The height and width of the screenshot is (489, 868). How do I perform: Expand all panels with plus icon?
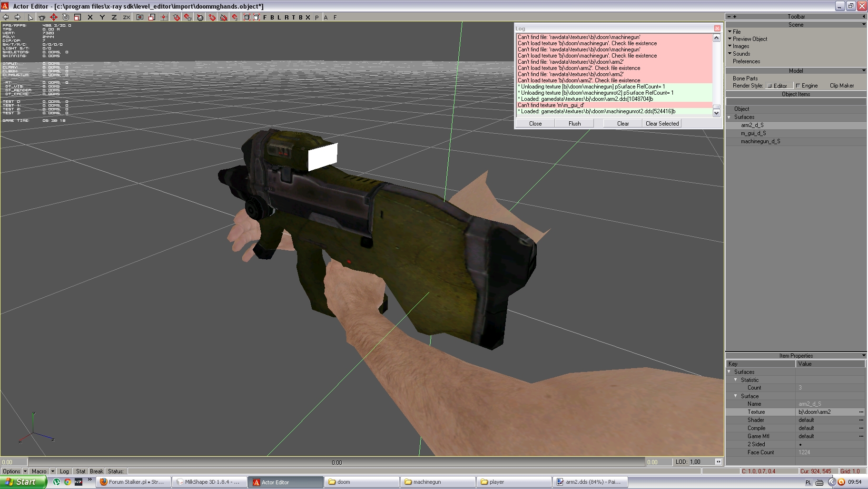click(x=735, y=16)
